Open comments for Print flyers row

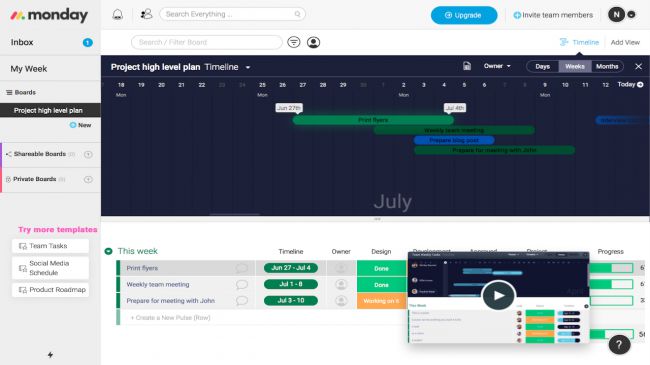tap(241, 268)
